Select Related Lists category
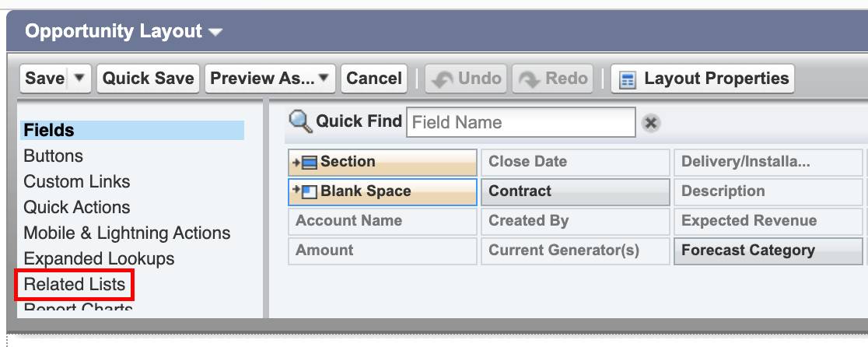Screen dimensions: 868x347 (74, 285)
